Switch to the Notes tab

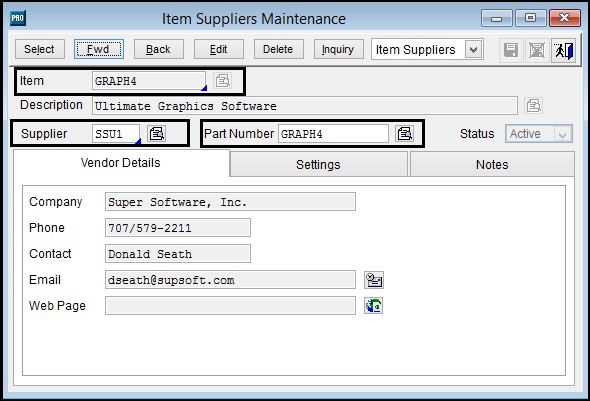[x=492, y=164]
